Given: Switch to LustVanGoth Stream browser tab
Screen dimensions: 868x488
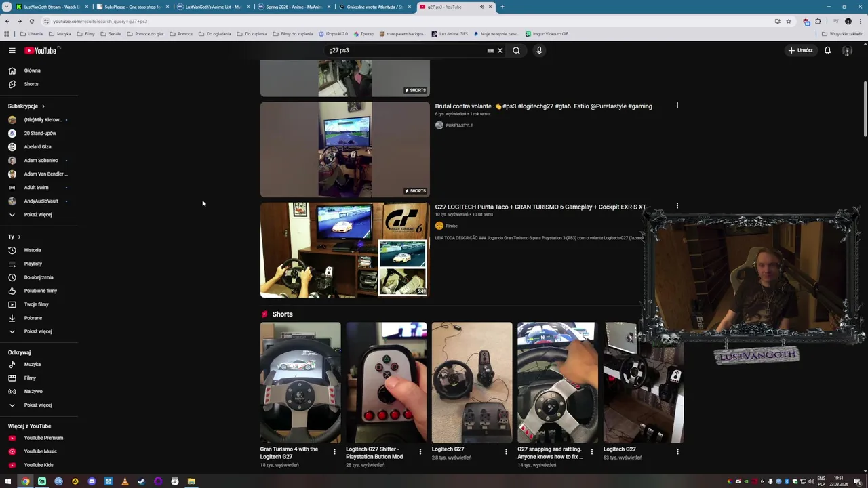Looking at the screenshot, I should (51, 7).
